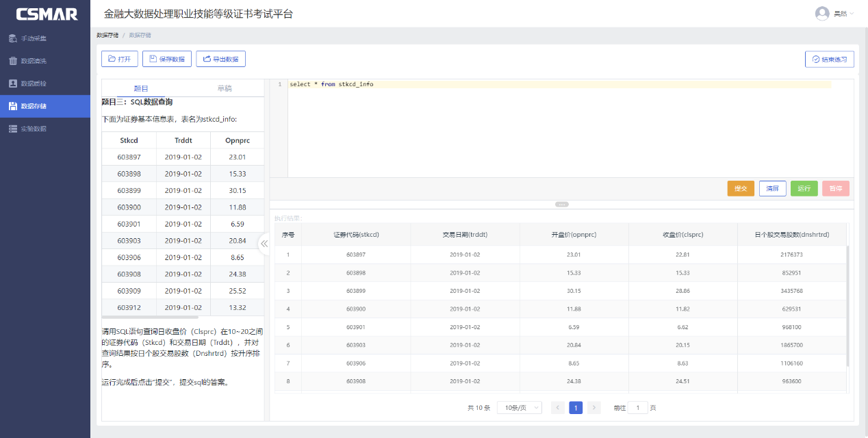Click the editor/results splitter drag handle

pyautogui.click(x=562, y=204)
